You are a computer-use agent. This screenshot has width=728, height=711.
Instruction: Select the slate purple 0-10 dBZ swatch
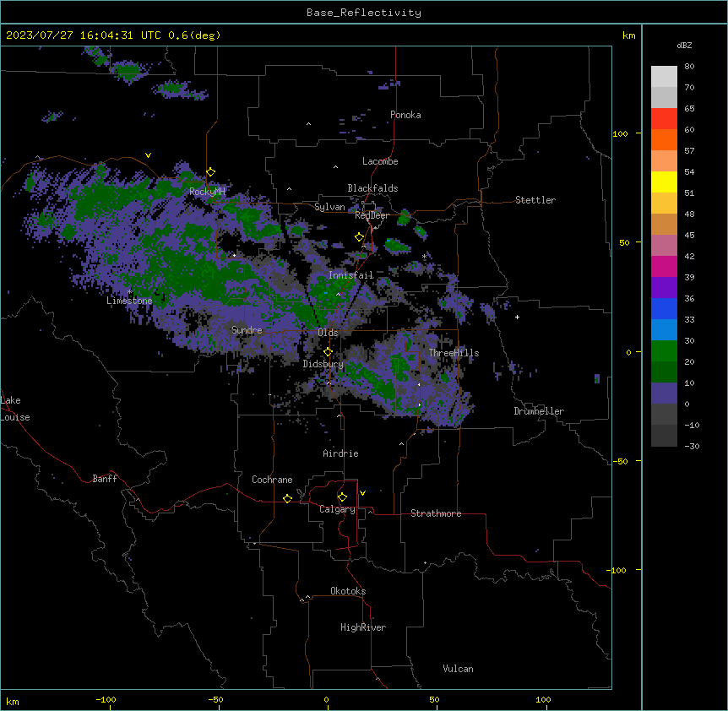pos(664,393)
